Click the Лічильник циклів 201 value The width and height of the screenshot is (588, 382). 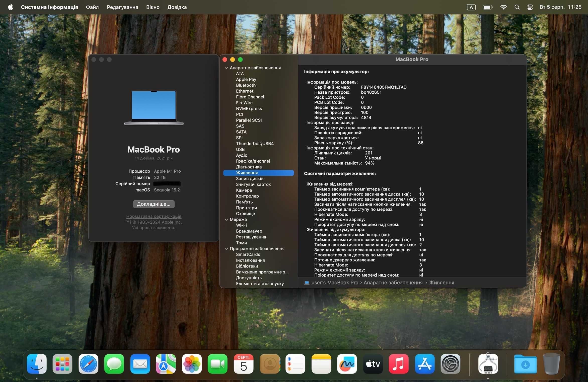(369, 153)
